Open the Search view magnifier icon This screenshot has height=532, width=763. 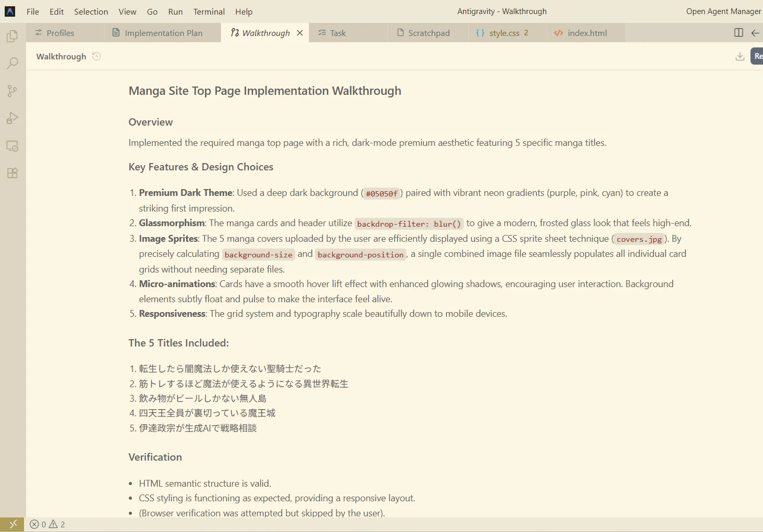pos(13,64)
